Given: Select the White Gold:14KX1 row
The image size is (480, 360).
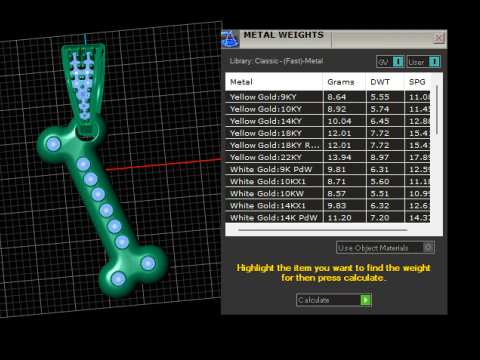Looking at the screenshot, I should (x=328, y=205).
